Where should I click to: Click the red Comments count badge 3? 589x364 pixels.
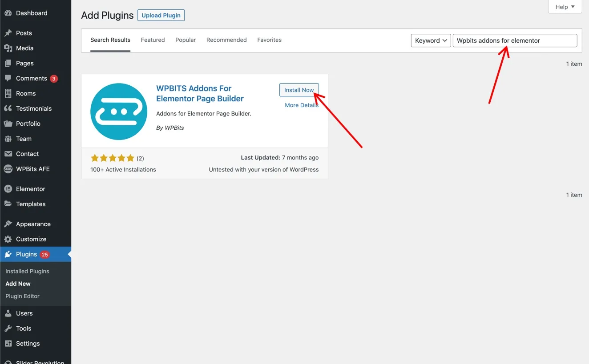tap(54, 79)
